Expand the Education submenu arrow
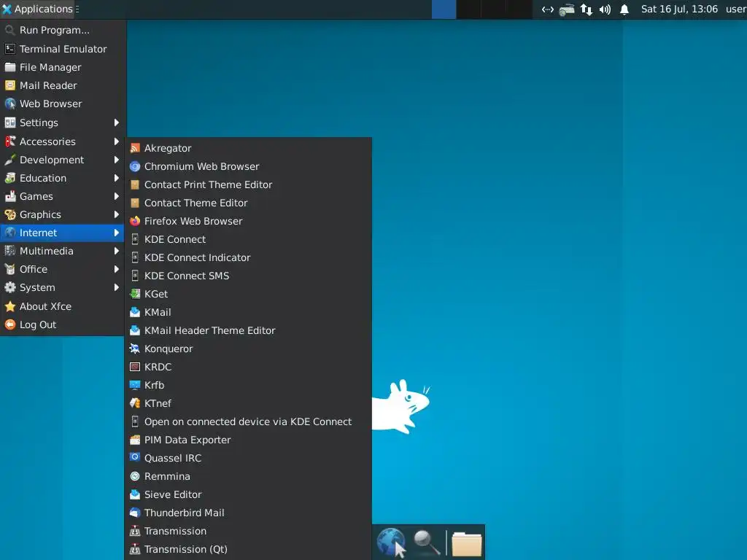747x560 pixels. (116, 178)
